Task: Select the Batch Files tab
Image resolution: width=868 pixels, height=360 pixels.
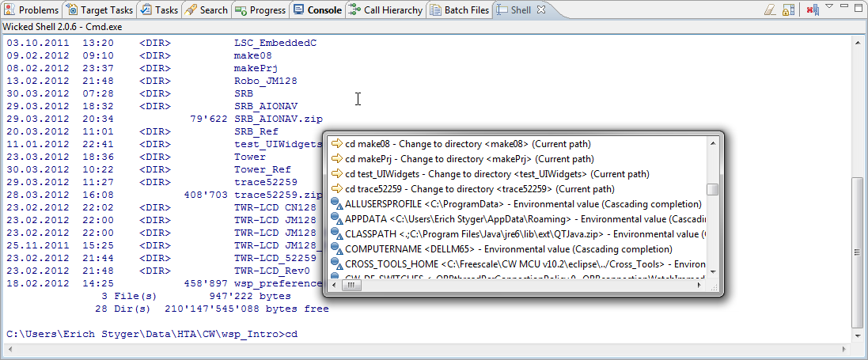Action: click(458, 10)
